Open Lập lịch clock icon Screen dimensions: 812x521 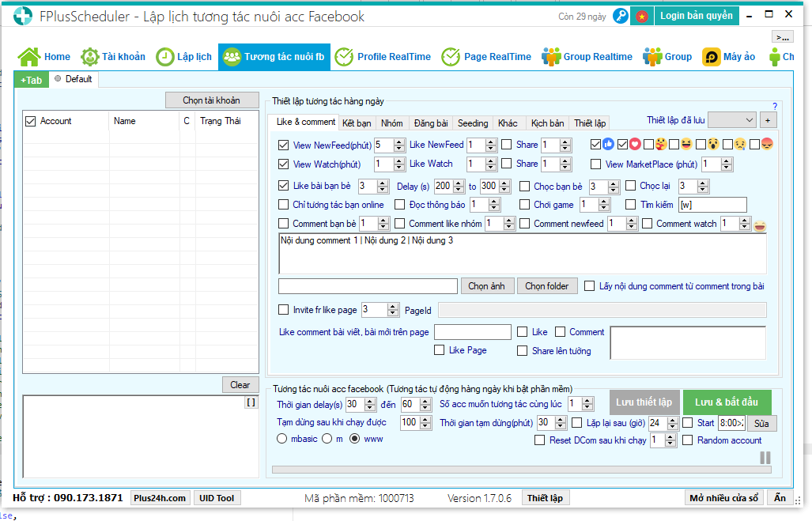[x=164, y=57]
